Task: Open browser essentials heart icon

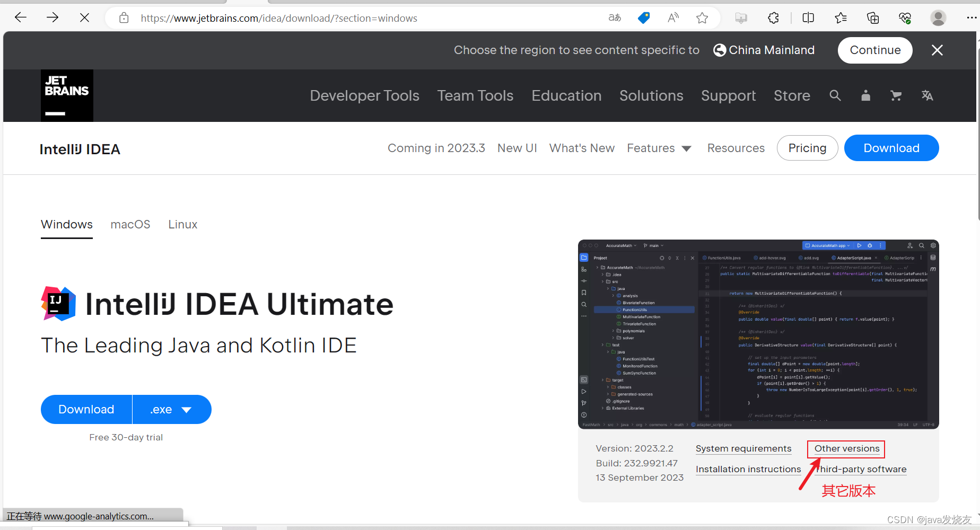Action: (905, 18)
